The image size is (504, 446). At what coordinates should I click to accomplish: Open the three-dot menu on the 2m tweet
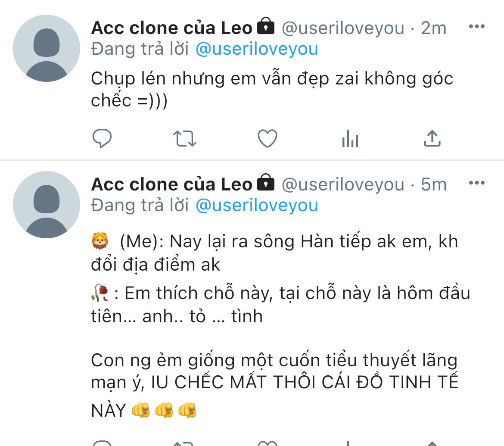(476, 27)
